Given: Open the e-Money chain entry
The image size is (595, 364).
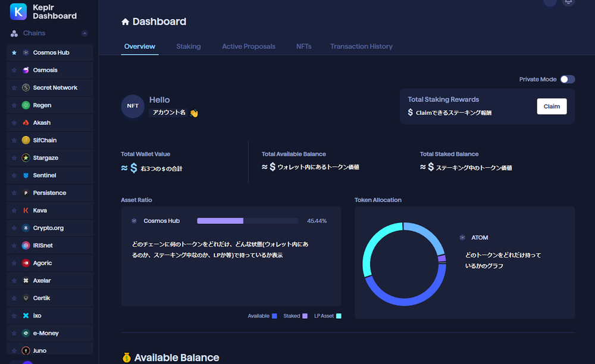Looking at the screenshot, I should point(50,333).
